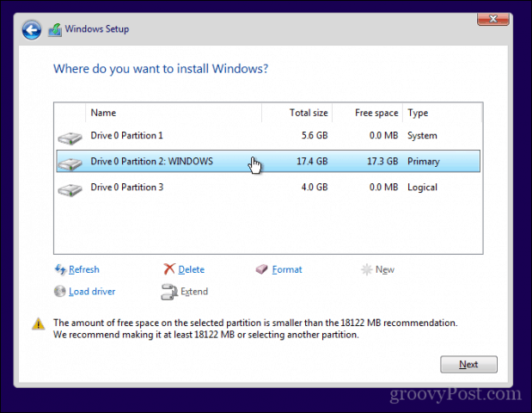The height and width of the screenshot is (413, 532).
Task: Click Partition 1's 0.0 MB free space
Action: click(x=383, y=136)
